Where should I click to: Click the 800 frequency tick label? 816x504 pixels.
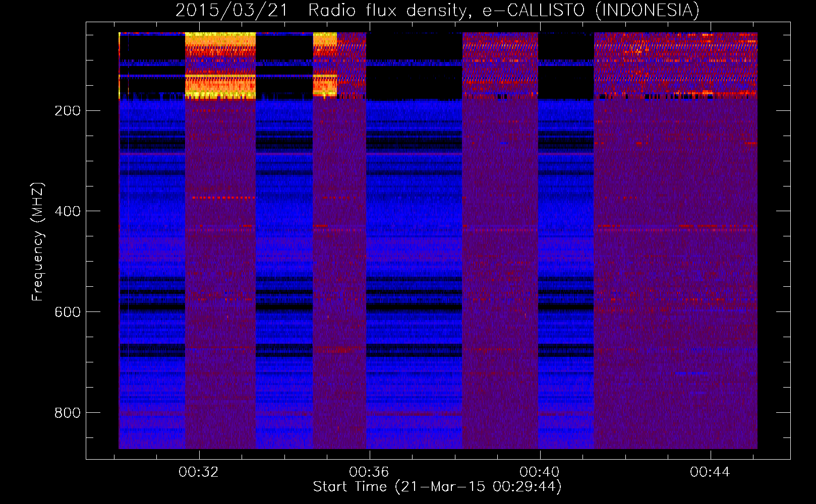coord(68,413)
